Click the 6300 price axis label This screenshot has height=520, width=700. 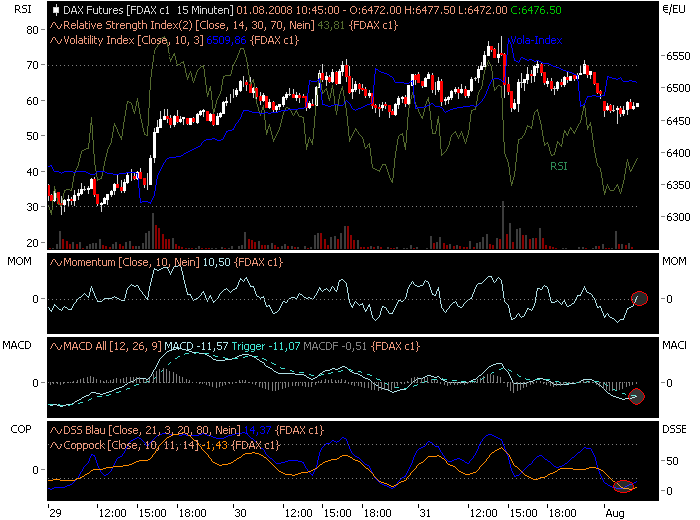click(678, 217)
